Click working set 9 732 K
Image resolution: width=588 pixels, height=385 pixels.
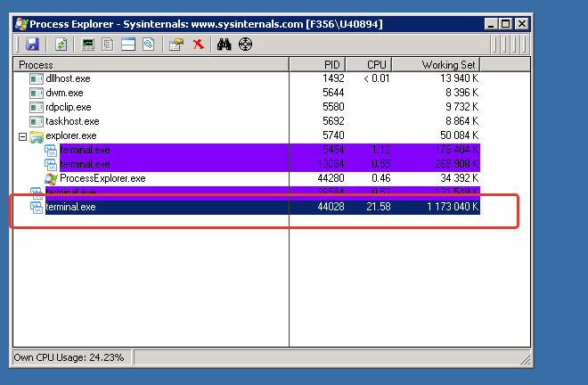pyautogui.click(x=462, y=107)
